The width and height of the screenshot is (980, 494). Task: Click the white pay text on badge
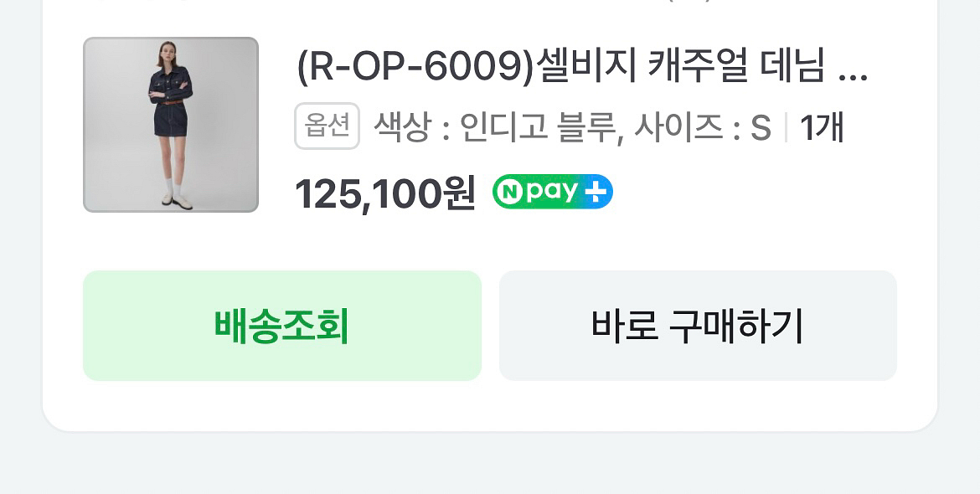[551, 193]
